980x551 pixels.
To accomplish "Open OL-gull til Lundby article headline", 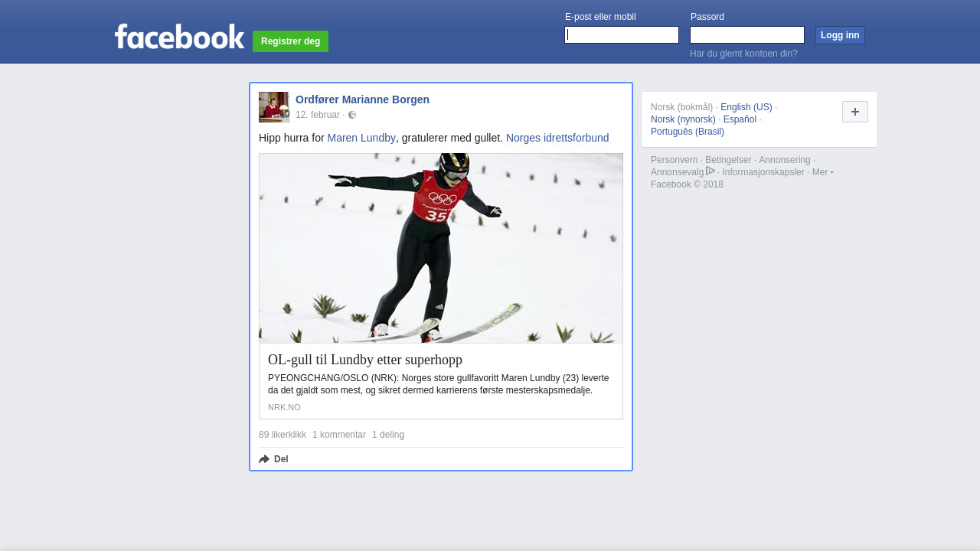I will pos(365,360).
